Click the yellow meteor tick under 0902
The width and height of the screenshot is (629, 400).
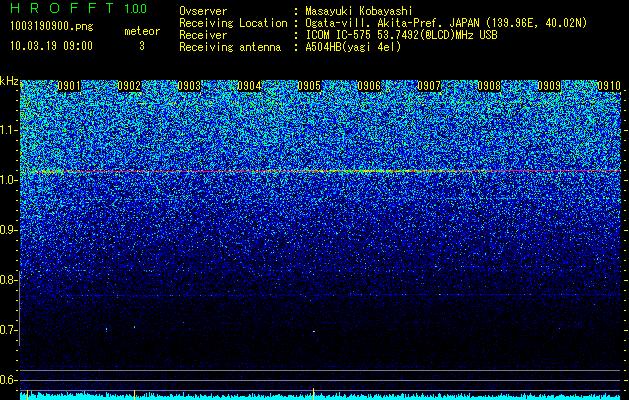tap(134, 395)
